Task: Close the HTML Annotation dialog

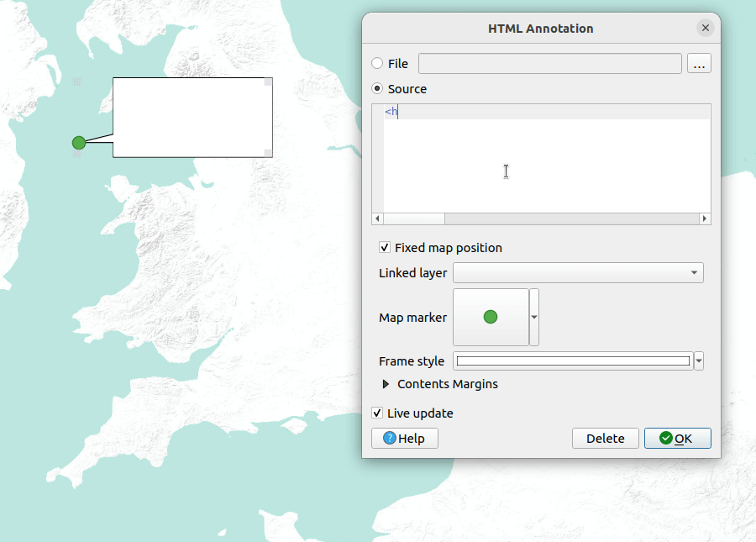Action: click(705, 28)
